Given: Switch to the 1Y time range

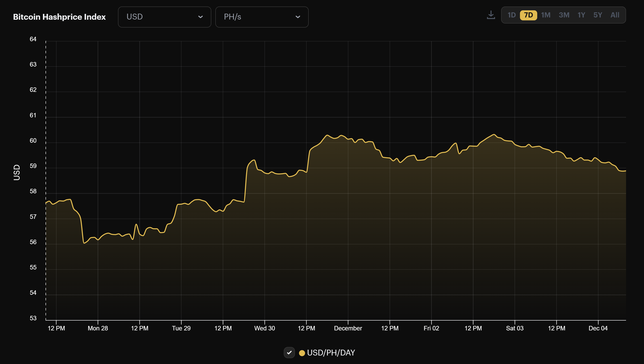Looking at the screenshot, I should point(581,15).
